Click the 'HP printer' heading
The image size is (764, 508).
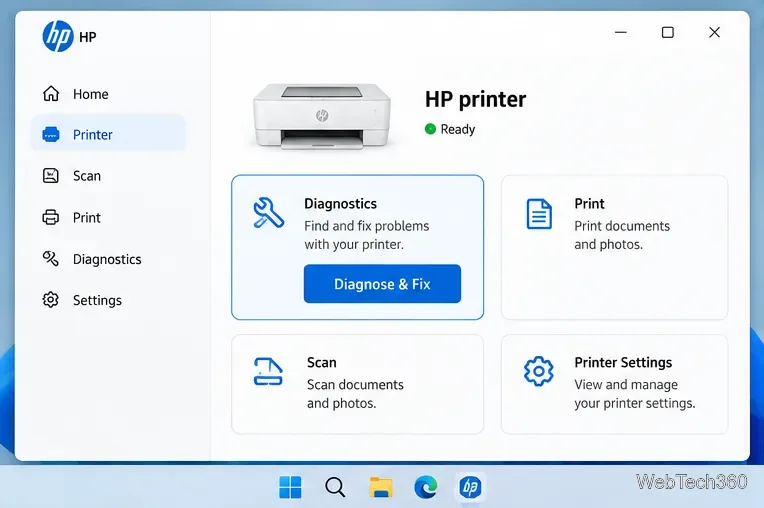[x=476, y=99]
